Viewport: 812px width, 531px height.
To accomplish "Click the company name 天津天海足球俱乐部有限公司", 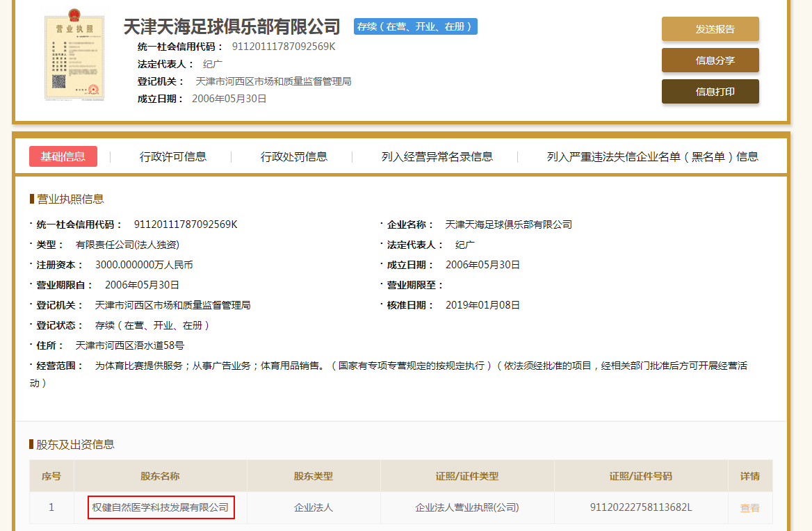I will click(x=232, y=26).
